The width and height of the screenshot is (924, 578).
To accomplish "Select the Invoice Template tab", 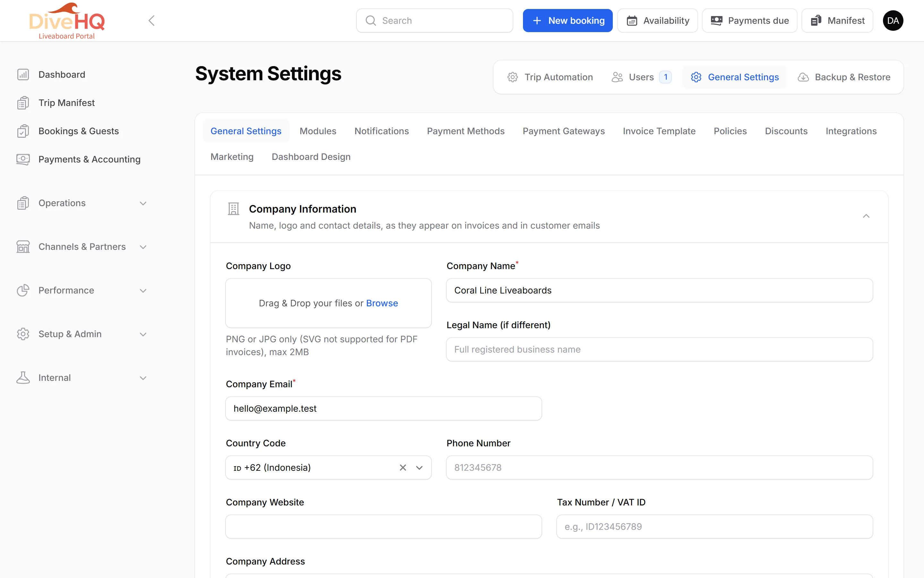I will [659, 131].
